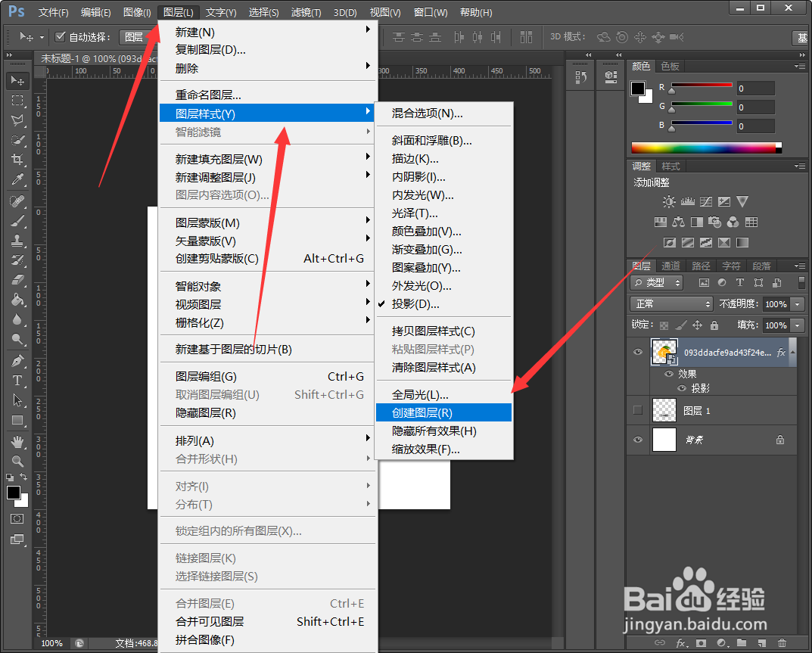
Task: Open the Layers panel options menu
Action: click(800, 266)
